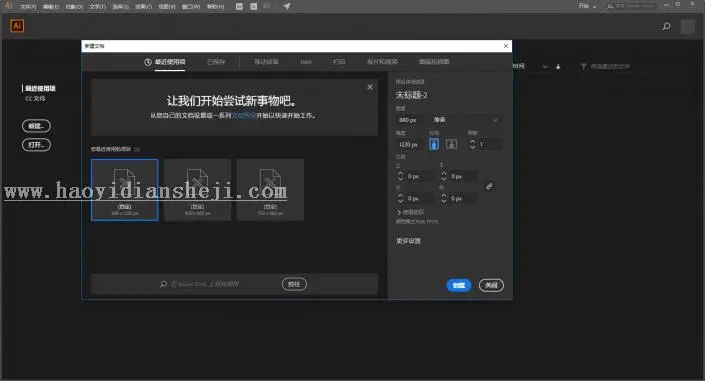
Task: Edit the document name 未标题-2
Action: (412, 95)
